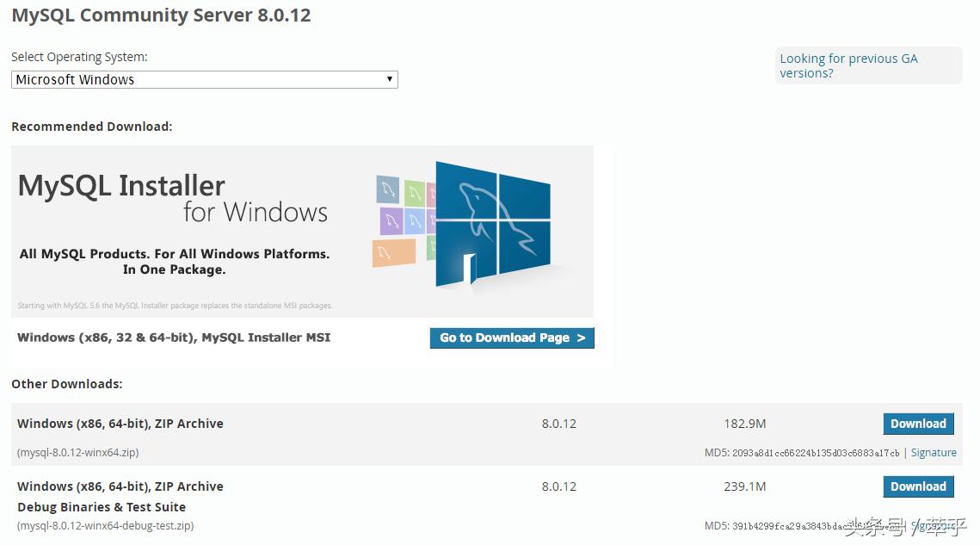This screenshot has height=545, width=980.
Task: Click the 'Recommended Download:' heading
Action: coord(91,126)
